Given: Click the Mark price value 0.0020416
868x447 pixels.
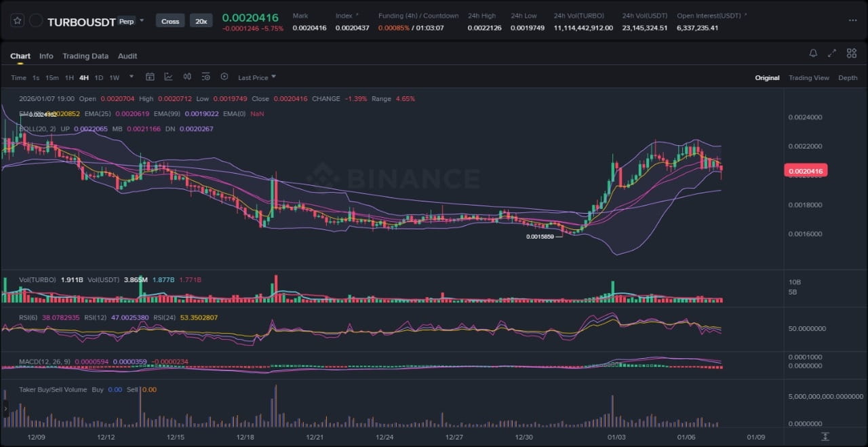Looking at the screenshot, I should click(309, 28).
